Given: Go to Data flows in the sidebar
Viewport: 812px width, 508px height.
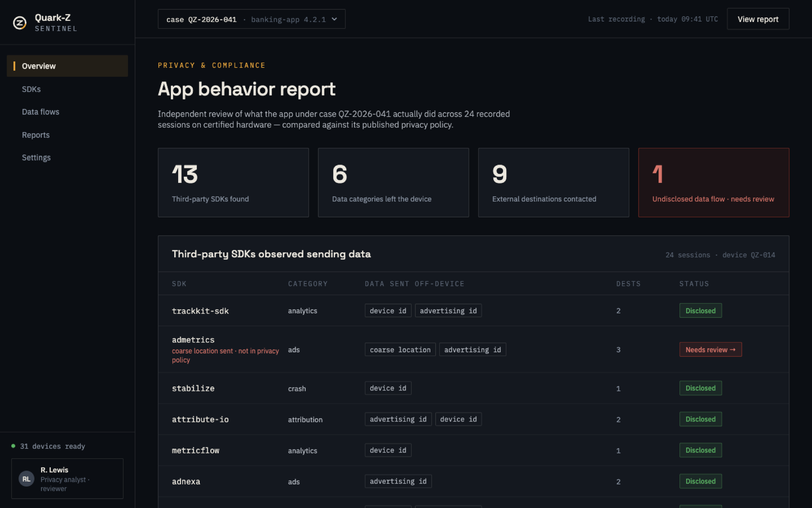Looking at the screenshot, I should coord(41,112).
